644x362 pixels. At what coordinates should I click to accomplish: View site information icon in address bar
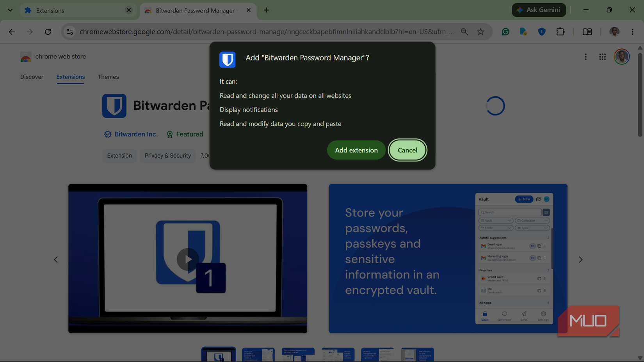point(70,32)
